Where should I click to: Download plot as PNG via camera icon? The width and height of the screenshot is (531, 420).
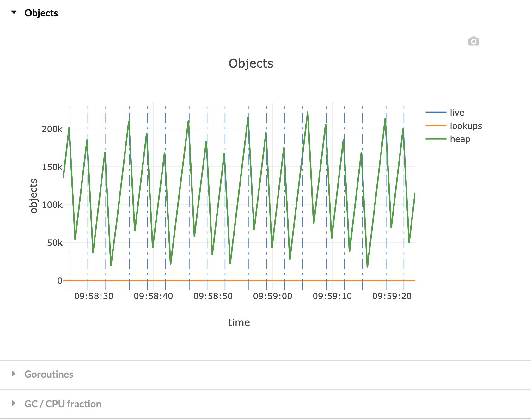point(473,41)
